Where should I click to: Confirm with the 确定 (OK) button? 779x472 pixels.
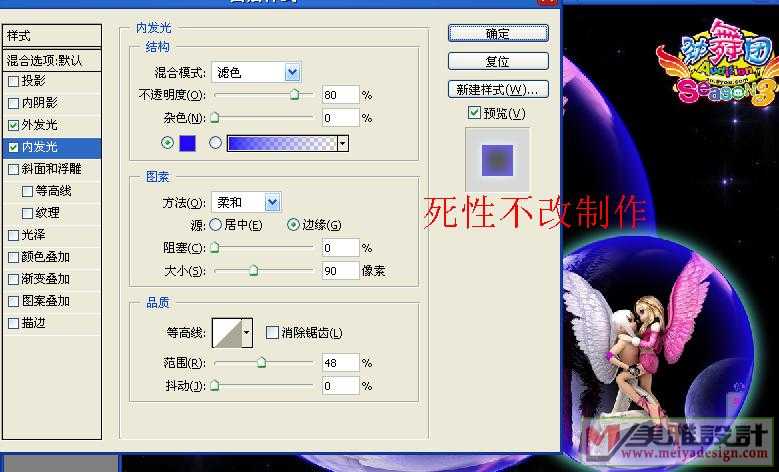click(498, 33)
